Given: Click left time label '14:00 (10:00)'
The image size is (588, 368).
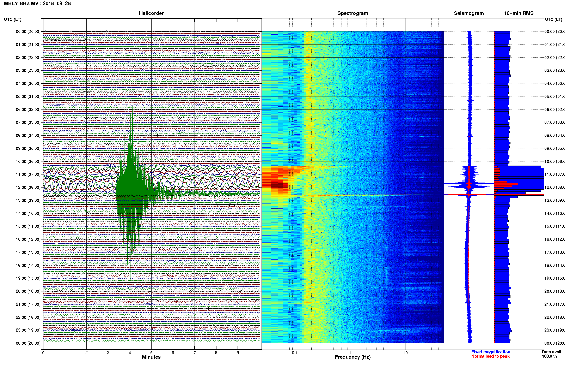Looking at the screenshot, I should [x=28, y=213].
